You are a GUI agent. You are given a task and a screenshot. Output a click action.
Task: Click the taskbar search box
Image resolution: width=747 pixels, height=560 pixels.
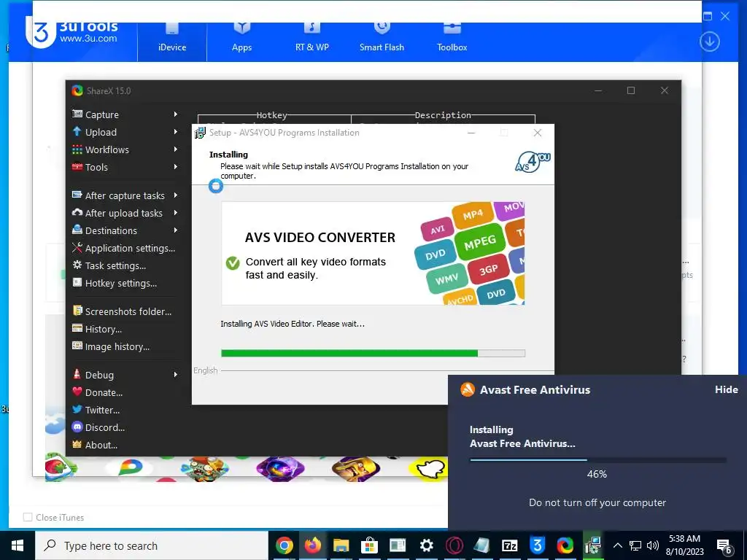click(152, 545)
